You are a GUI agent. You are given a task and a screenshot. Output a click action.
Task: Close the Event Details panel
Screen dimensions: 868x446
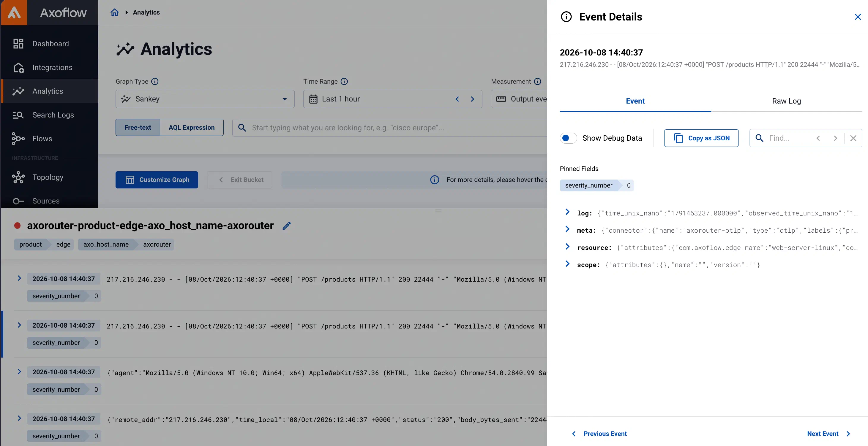858,17
